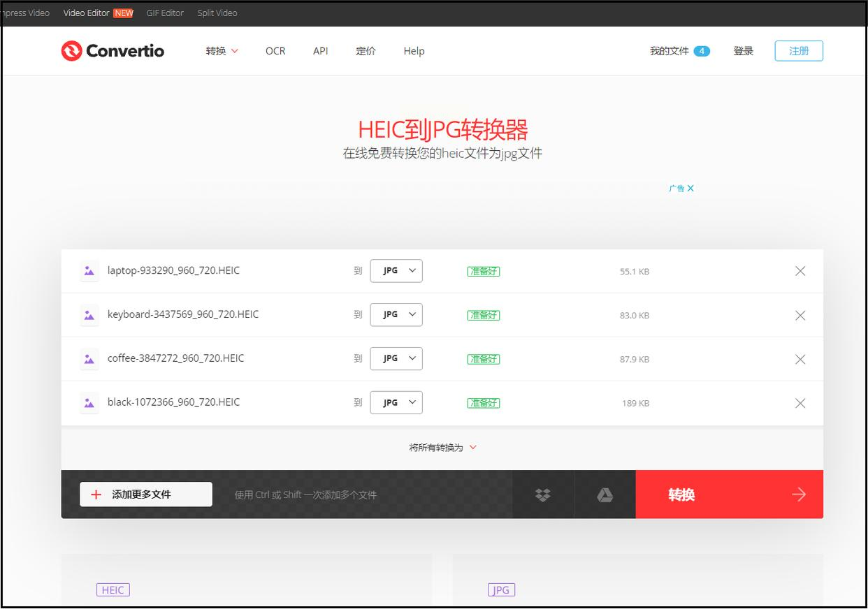Remove laptop-933290_960_720.HEIC from the list
Screen dimensions: 868x609
tap(800, 271)
